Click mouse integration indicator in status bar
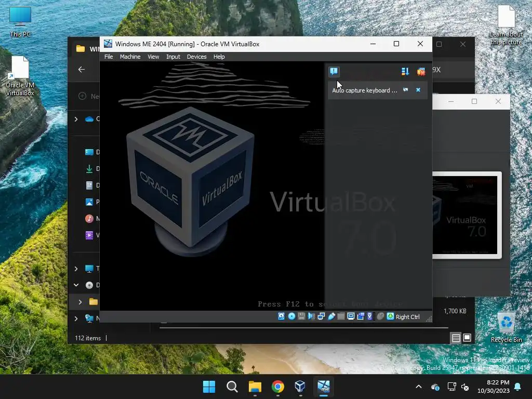The image size is (532, 399). (x=380, y=316)
